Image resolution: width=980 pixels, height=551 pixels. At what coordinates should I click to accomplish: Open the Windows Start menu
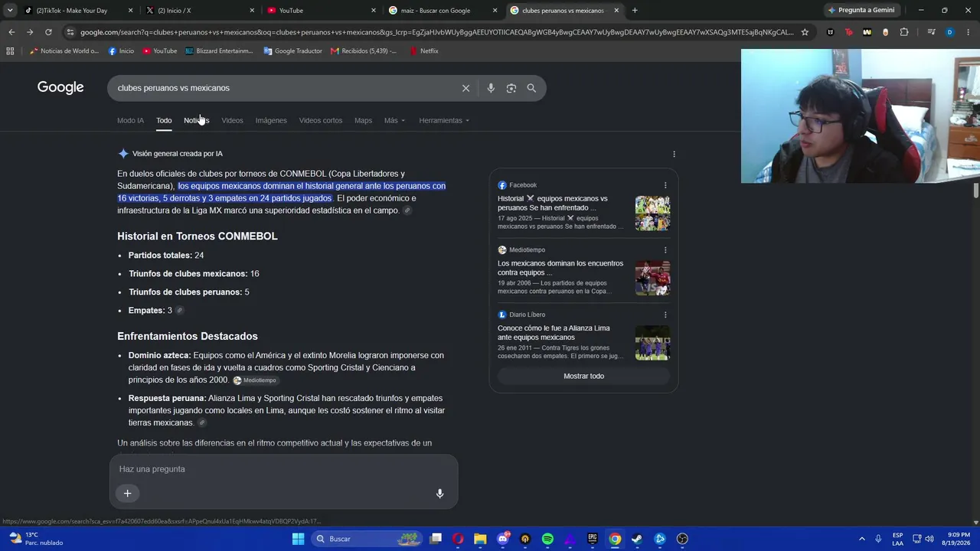point(298,539)
